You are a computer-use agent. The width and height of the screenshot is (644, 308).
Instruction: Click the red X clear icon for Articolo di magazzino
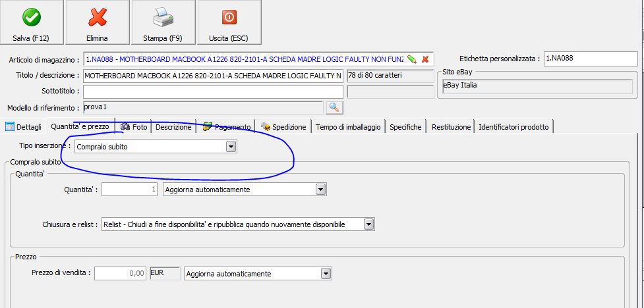(425, 59)
